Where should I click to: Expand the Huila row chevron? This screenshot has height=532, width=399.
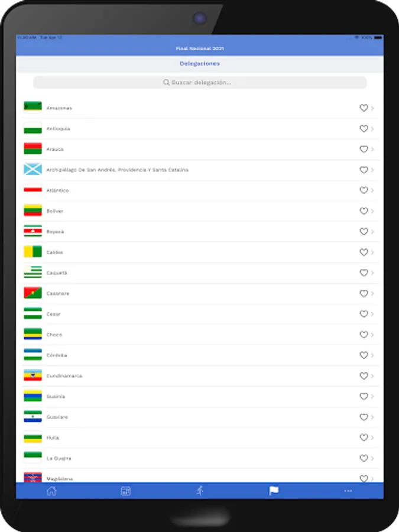point(372,438)
